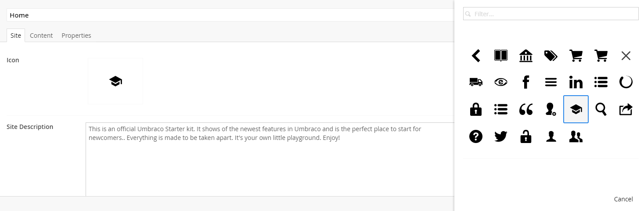Focus the icon Filter search field
The height and width of the screenshot is (211, 644).
(x=550, y=14)
